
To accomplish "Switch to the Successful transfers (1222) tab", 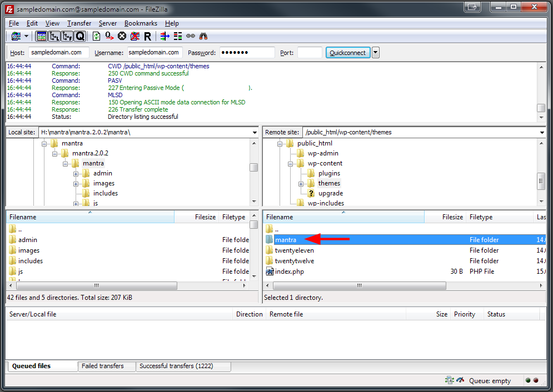I will [x=183, y=366].
